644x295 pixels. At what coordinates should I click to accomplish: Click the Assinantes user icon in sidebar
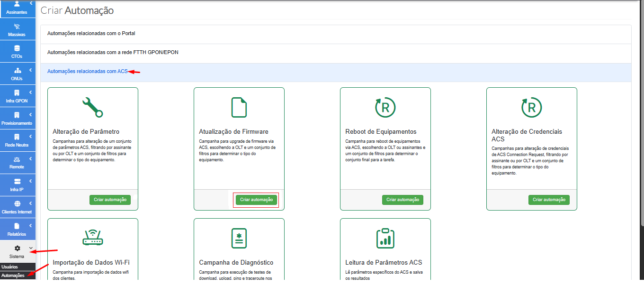(17, 4)
